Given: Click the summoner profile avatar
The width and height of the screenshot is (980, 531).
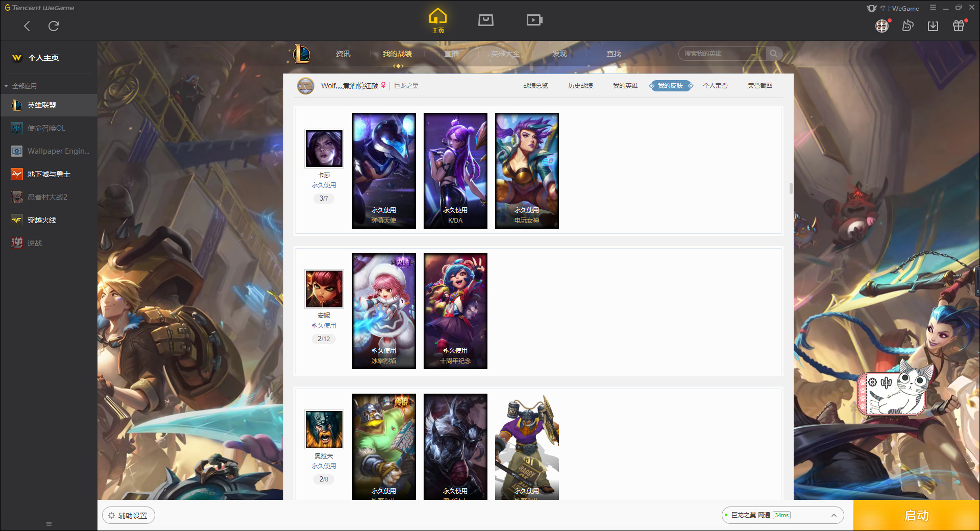Looking at the screenshot, I should click(x=306, y=86).
